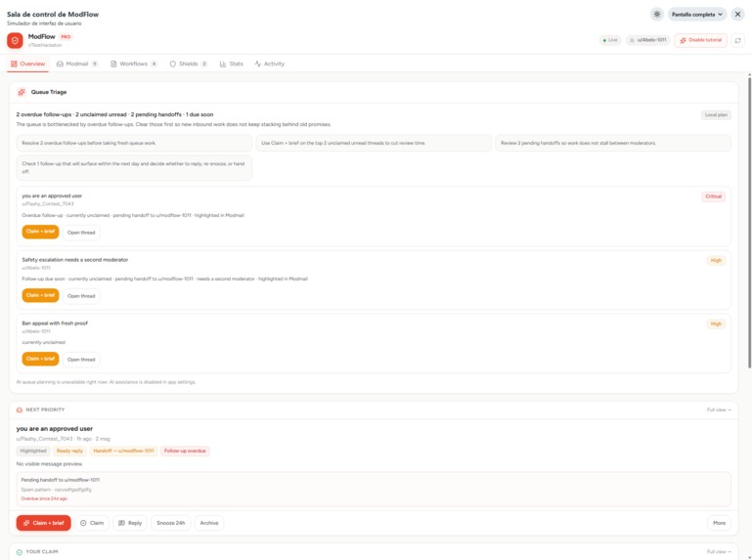Click the Stats tab bar-chart icon
The width and height of the screenshot is (752, 560).
pos(223,64)
